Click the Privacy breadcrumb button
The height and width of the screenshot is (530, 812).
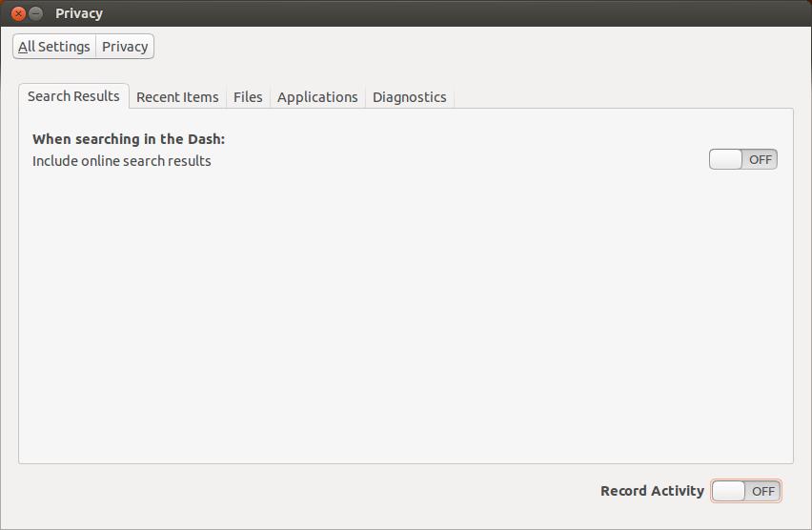click(125, 46)
